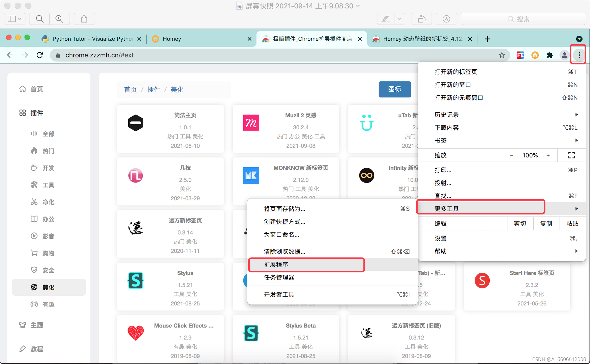Increase page zoom with the plus control

tap(548, 155)
